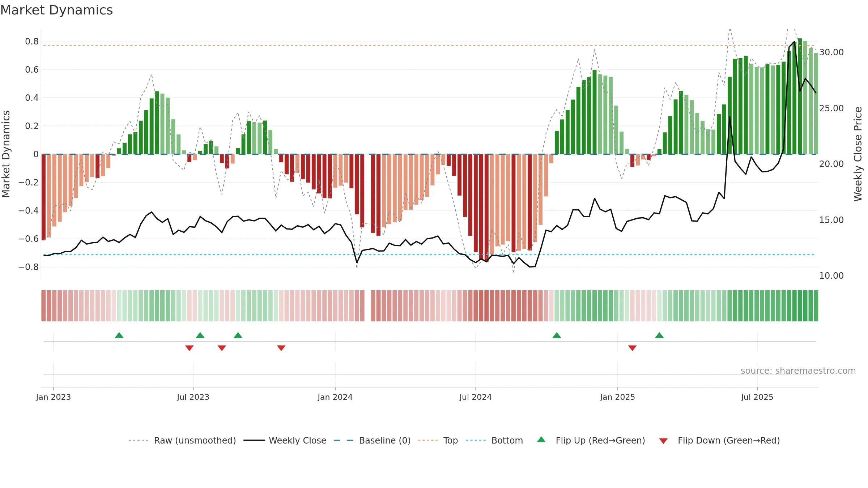Click the '10.00' price axis label
The width and height of the screenshot is (868, 488).
tap(831, 276)
